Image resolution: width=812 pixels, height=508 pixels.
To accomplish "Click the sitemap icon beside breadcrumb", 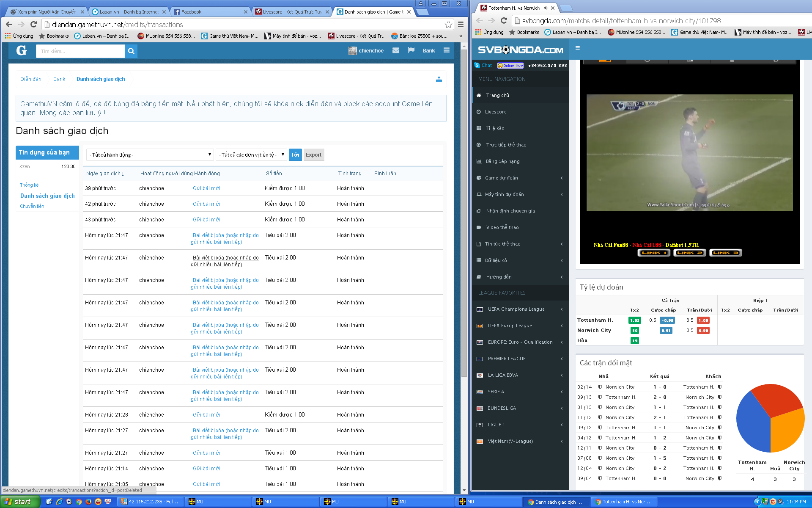I will point(439,79).
